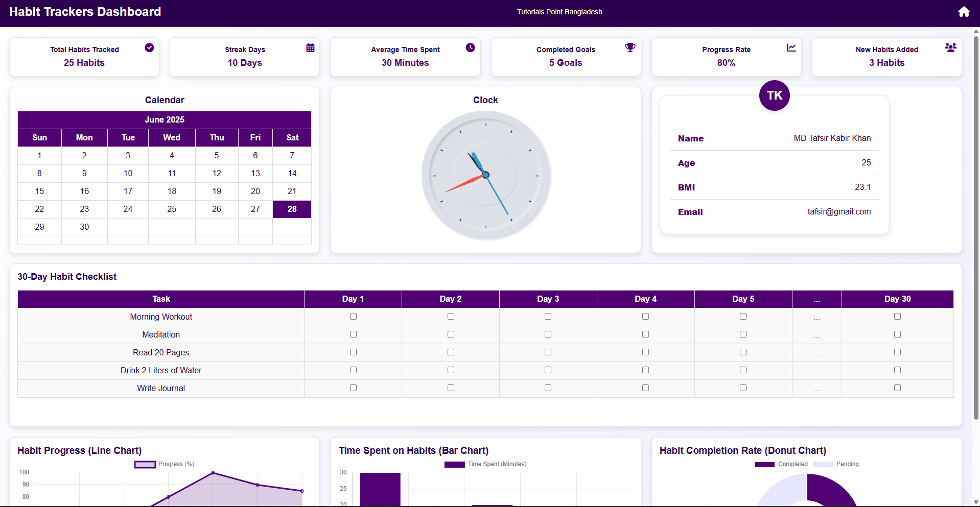Click the TK profile avatar

coord(774,95)
